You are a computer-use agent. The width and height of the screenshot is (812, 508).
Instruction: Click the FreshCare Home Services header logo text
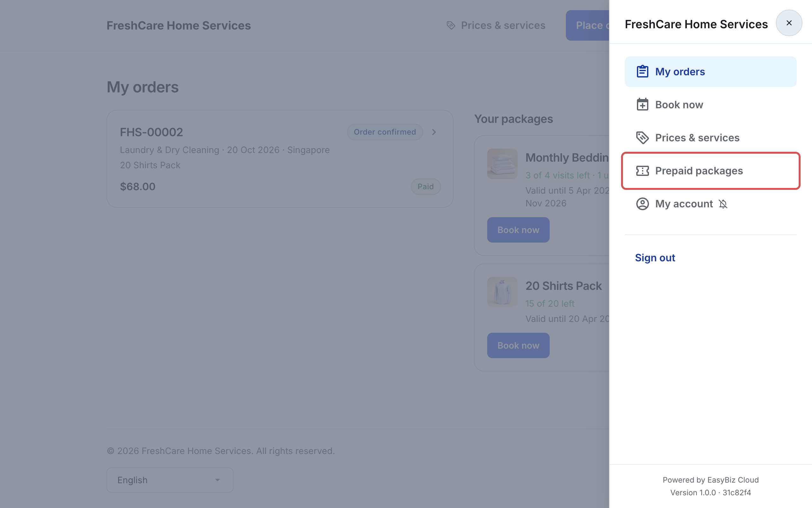pyautogui.click(x=179, y=25)
